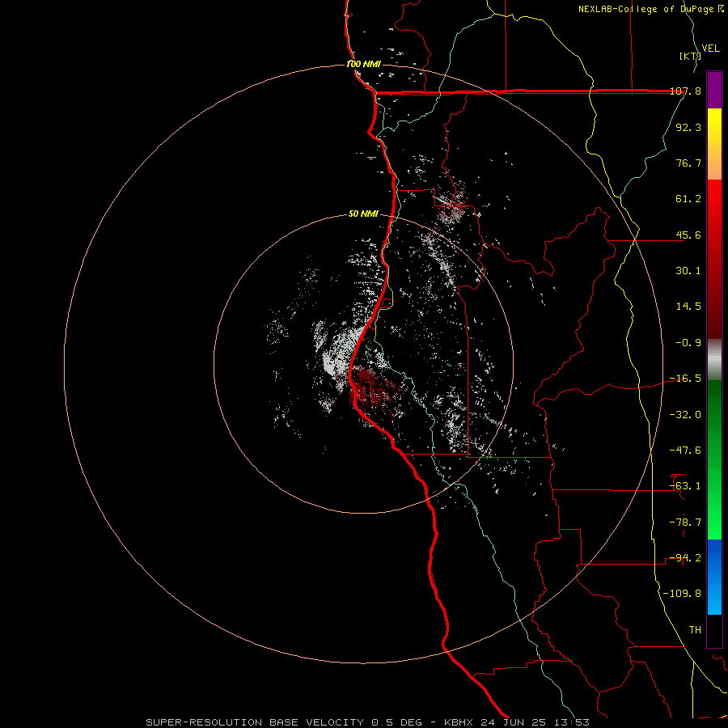Click the -16.5 scale value
The width and height of the screenshot is (728, 728).
(685, 379)
